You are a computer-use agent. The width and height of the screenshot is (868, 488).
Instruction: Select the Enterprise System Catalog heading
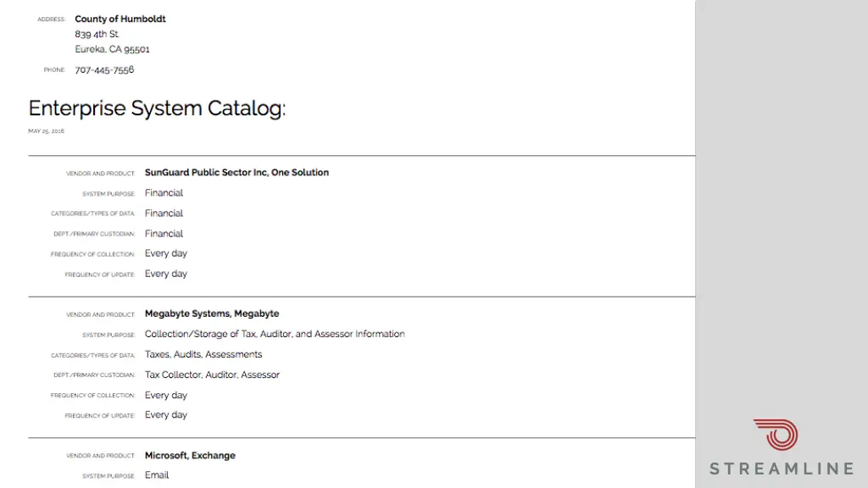(157, 108)
